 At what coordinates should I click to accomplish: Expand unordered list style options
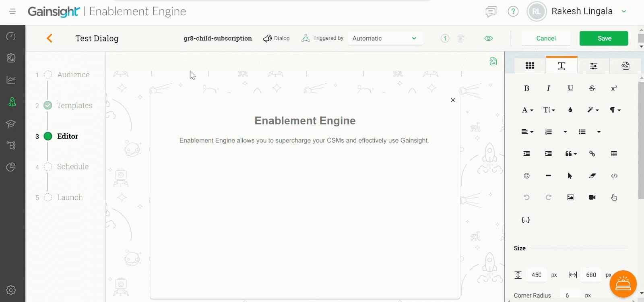[x=599, y=132]
